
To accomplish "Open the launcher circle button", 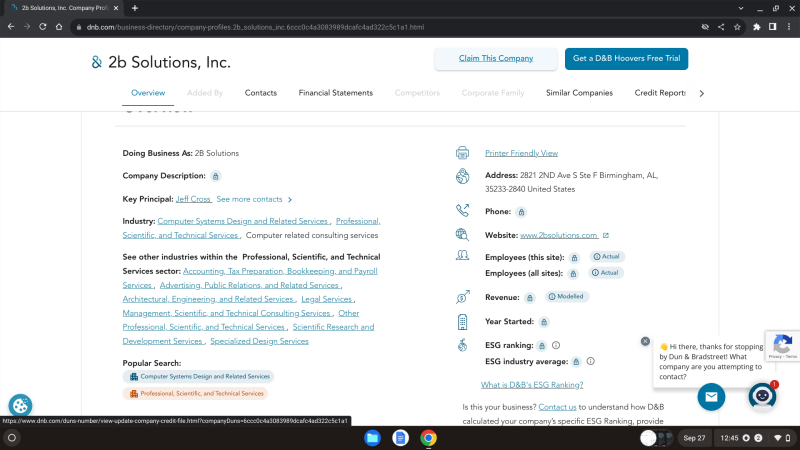I will (12, 438).
